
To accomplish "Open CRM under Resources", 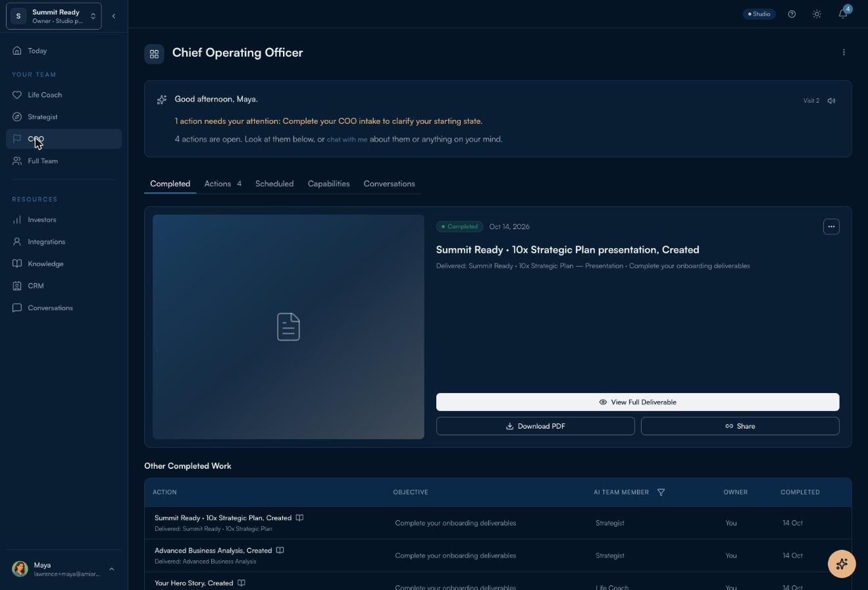I will pos(64,286).
